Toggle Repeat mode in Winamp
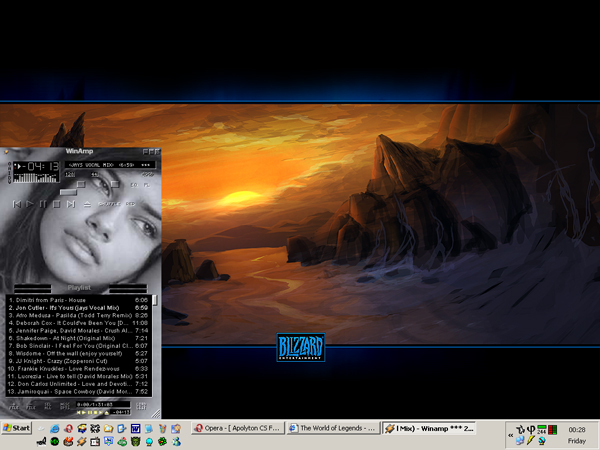 [129, 204]
